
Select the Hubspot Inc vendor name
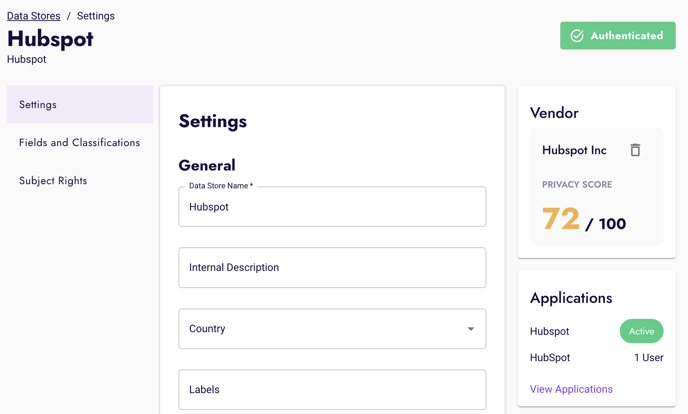(574, 150)
